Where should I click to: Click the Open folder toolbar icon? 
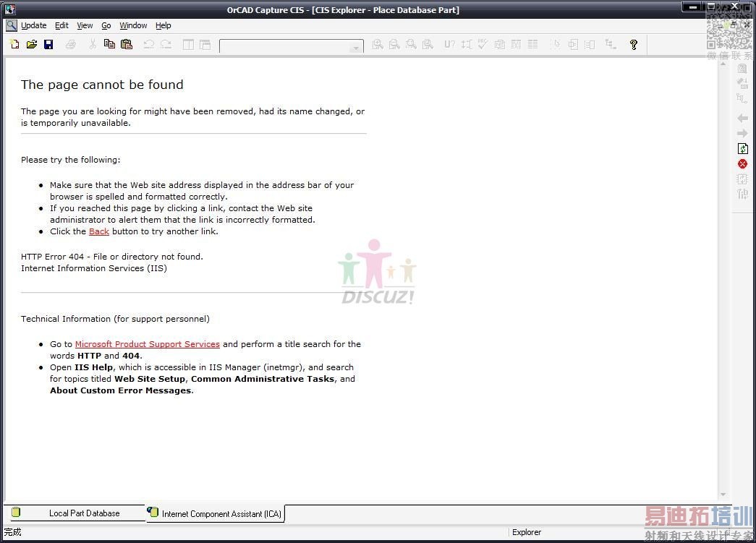(32, 44)
